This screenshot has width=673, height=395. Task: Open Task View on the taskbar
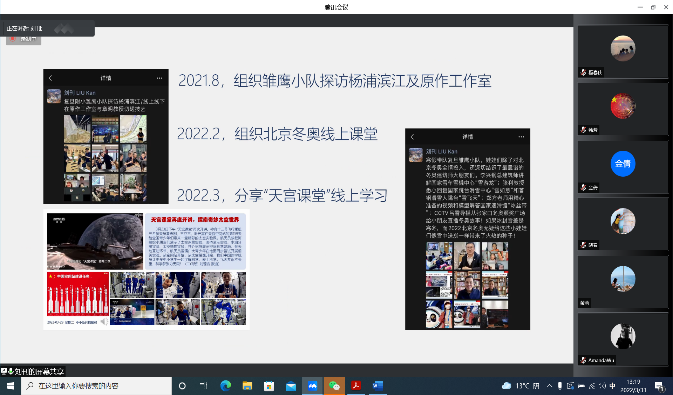tap(204, 386)
